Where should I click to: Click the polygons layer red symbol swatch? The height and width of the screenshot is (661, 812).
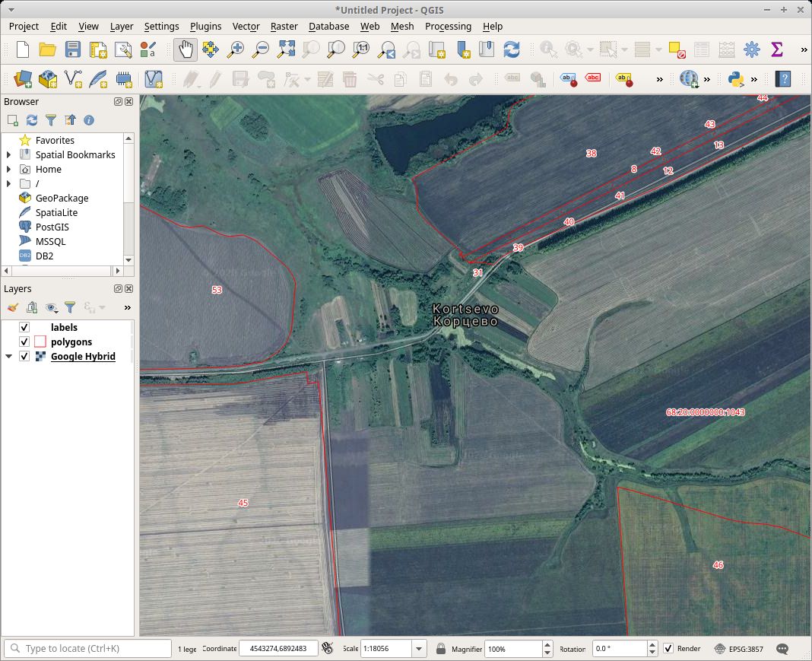(x=40, y=342)
